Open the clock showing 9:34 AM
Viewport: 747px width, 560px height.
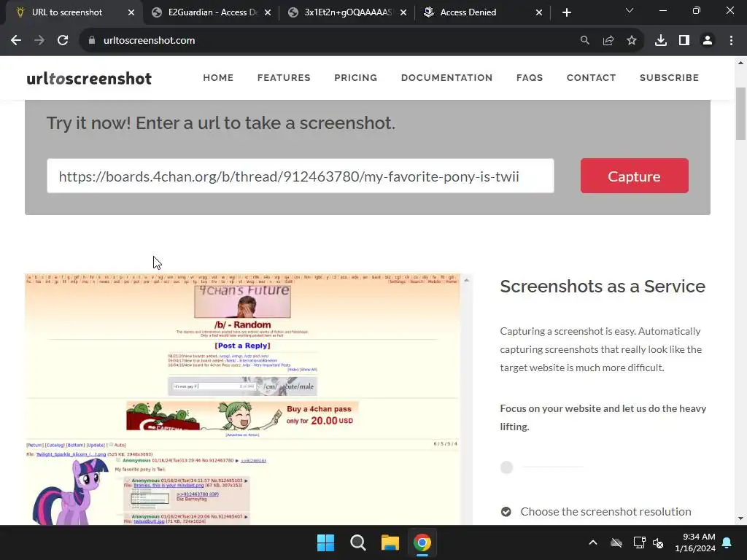click(695, 542)
